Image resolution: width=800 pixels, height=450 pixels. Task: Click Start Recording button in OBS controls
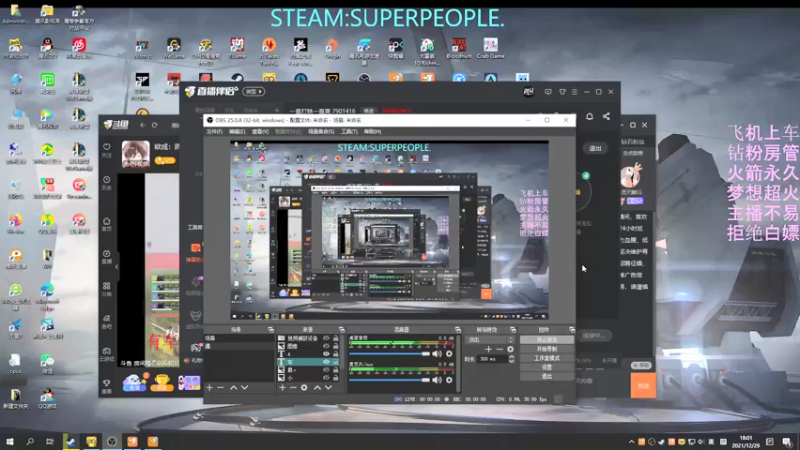tap(546, 349)
